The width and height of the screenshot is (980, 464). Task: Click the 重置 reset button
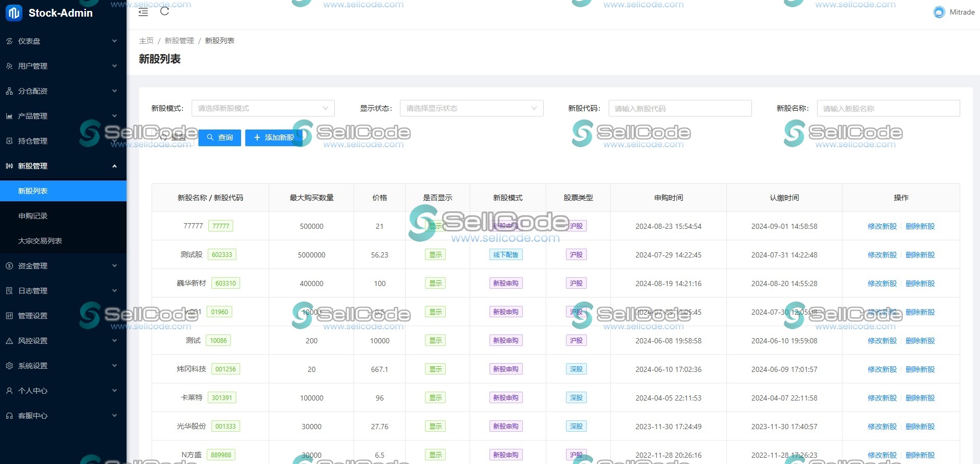[173, 137]
